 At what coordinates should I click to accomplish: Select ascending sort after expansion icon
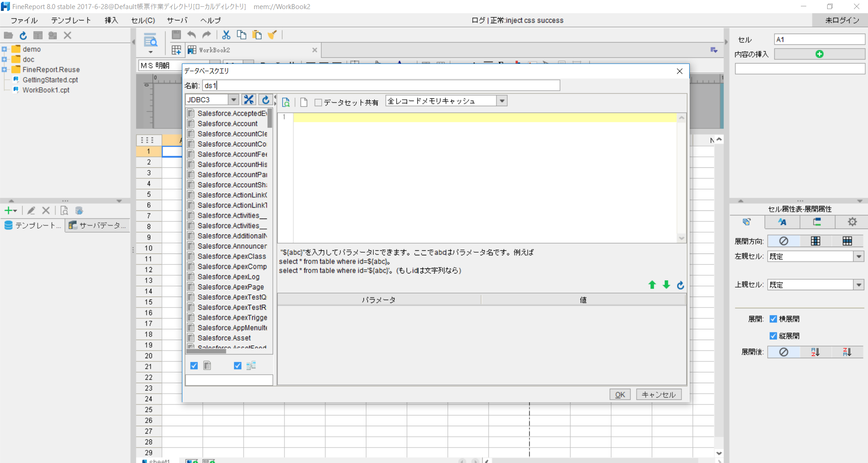pyautogui.click(x=815, y=352)
